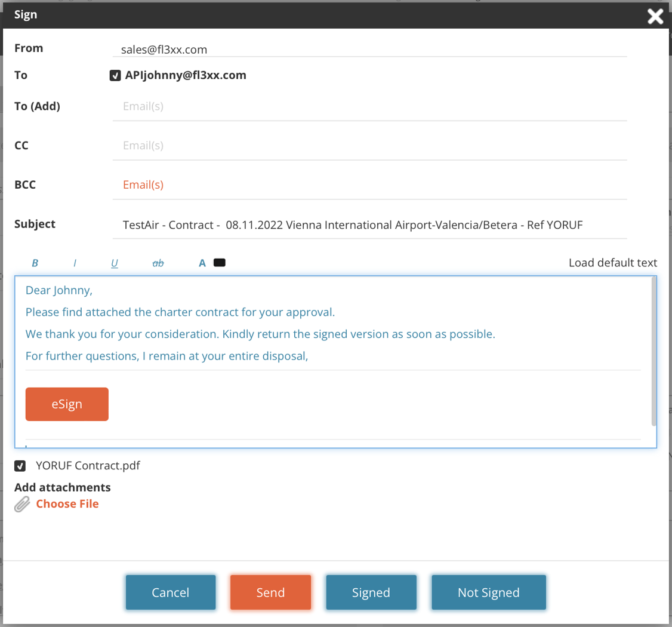
Task: Uncheck the APIjohnny@fl3xx.com recipient
Action: coord(115,75)
